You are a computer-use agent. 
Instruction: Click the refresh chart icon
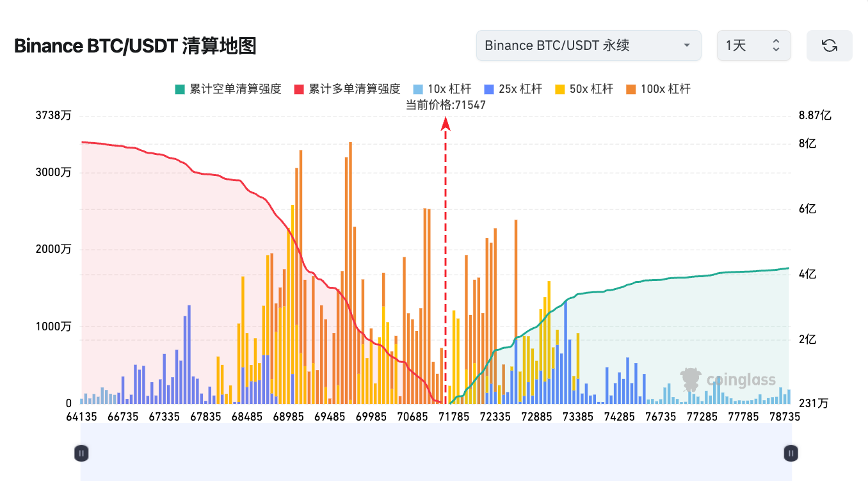830,45
